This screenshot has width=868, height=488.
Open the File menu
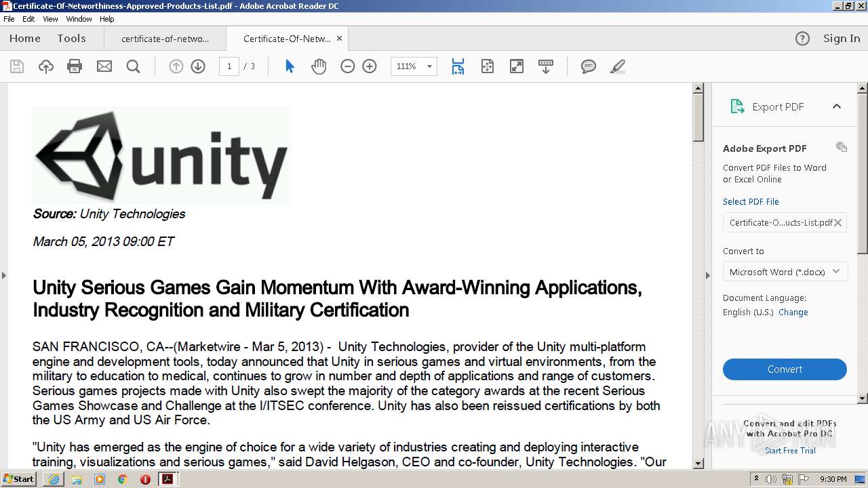9,19
